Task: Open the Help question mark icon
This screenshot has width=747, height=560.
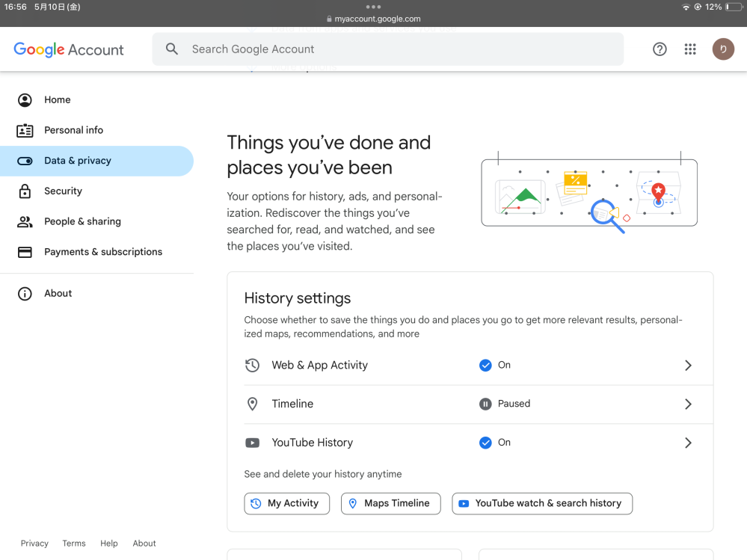Action: tap(660, 49)
